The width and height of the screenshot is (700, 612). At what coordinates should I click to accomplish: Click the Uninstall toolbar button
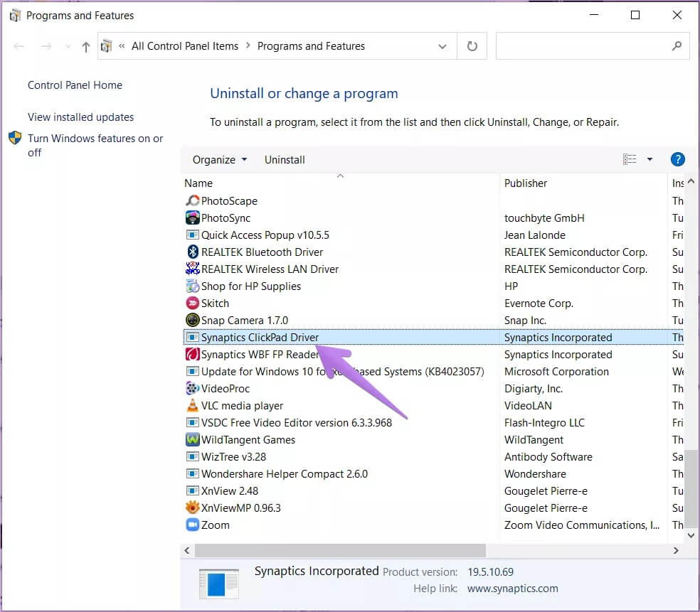(285, 160)
